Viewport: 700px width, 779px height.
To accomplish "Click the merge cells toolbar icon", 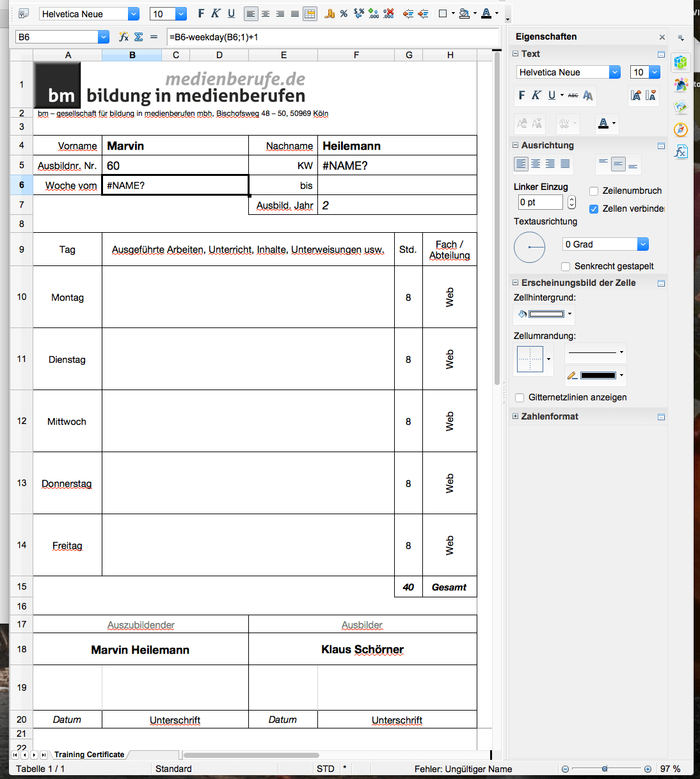I will [x=310, y=13].
